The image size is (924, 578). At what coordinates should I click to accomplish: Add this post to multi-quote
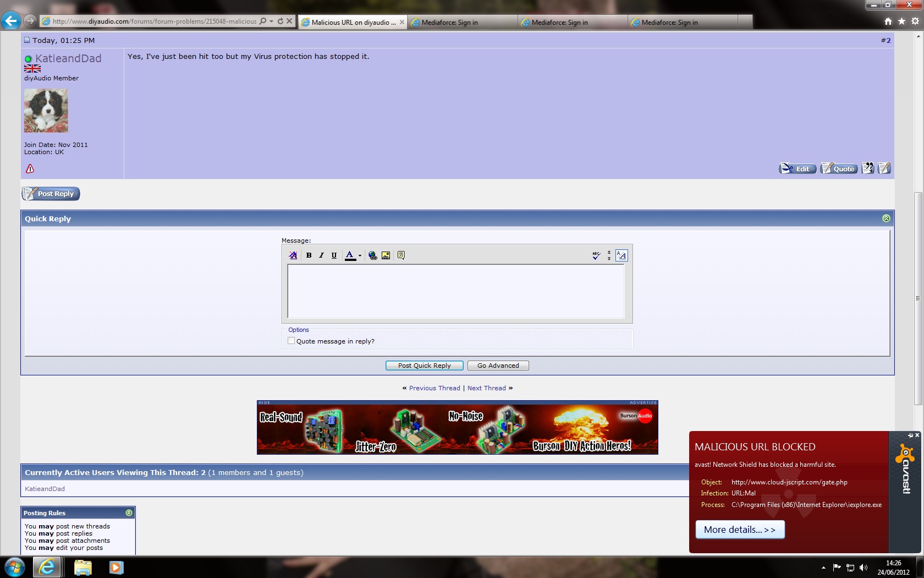pyautogui.click(x=868, y=168)
